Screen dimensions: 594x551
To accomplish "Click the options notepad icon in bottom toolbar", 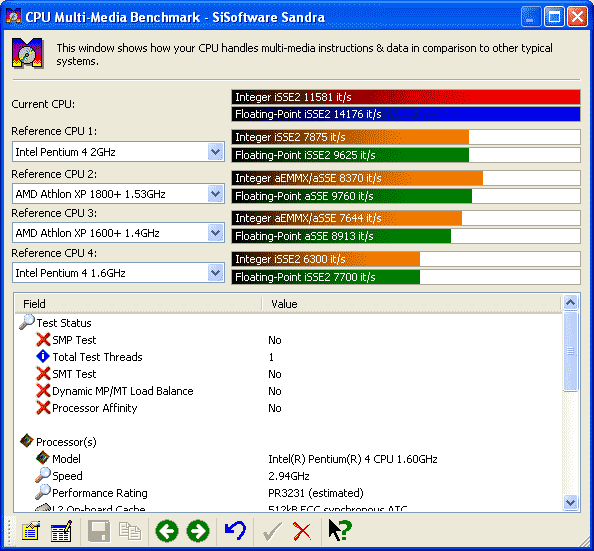I will click(x=31, y=531).
